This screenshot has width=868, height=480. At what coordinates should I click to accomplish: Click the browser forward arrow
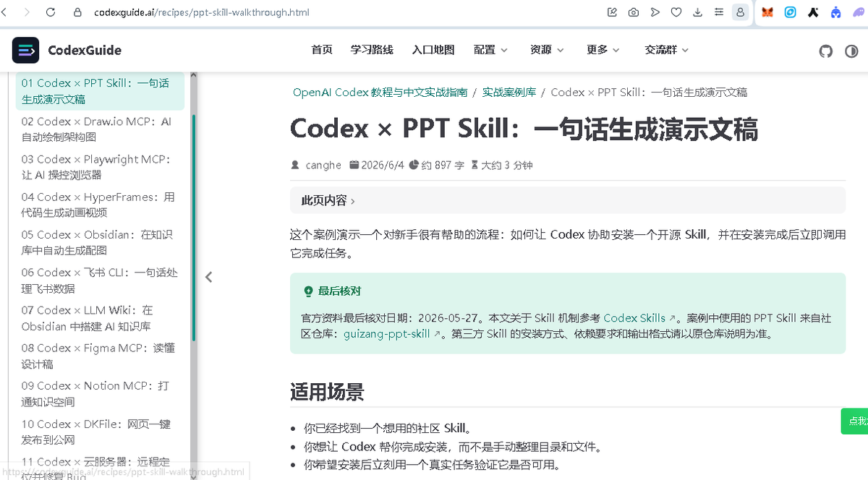[27, 12]
